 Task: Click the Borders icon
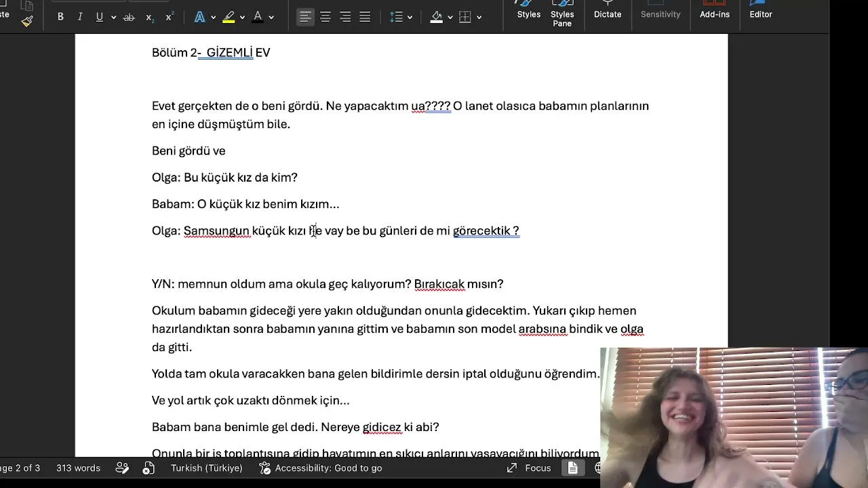pyautogui.click(x=465, y=17)
